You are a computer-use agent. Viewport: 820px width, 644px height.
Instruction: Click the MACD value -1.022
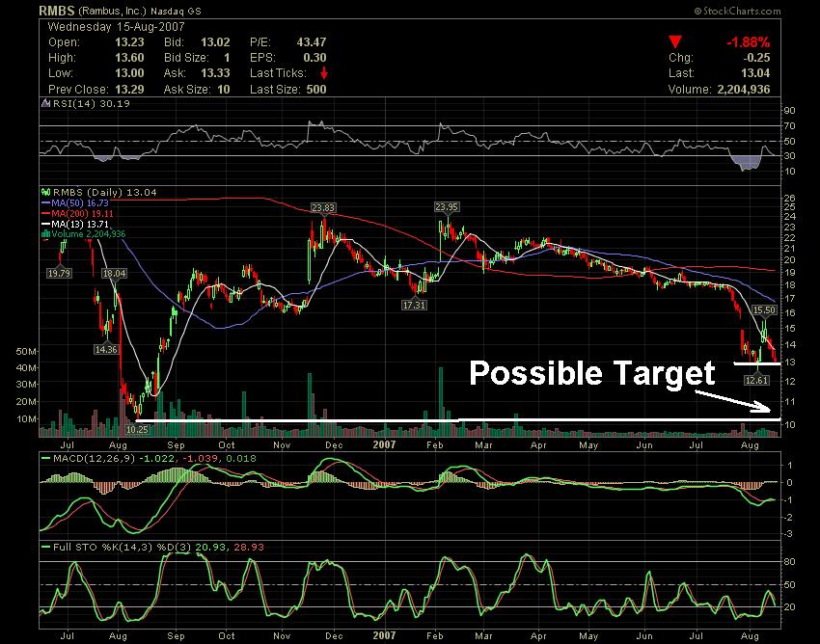tap(156, 459)
